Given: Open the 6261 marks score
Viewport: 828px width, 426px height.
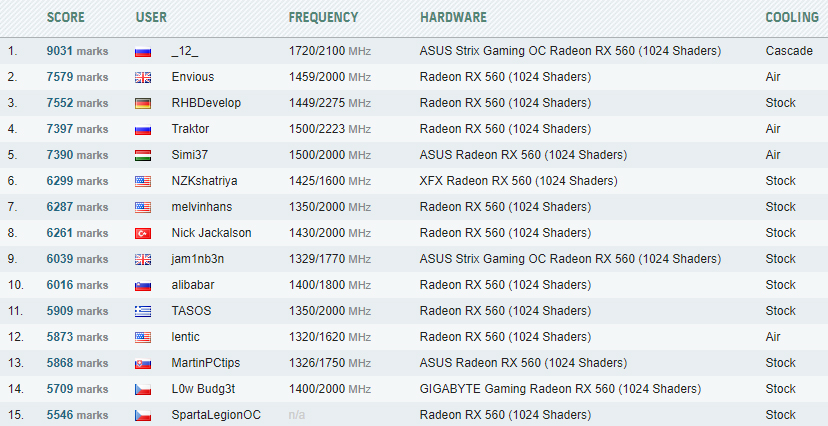Looking at the screenshot, I should coord(77,233).
